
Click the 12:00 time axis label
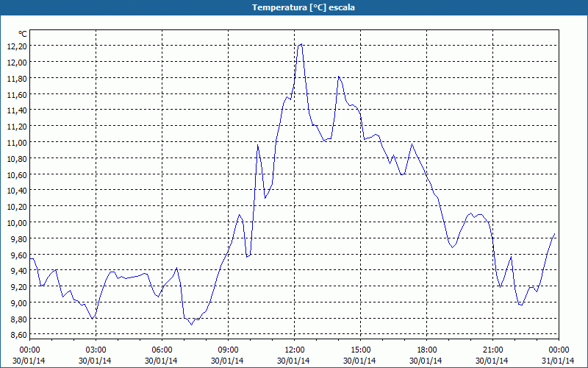click(295, 350)
